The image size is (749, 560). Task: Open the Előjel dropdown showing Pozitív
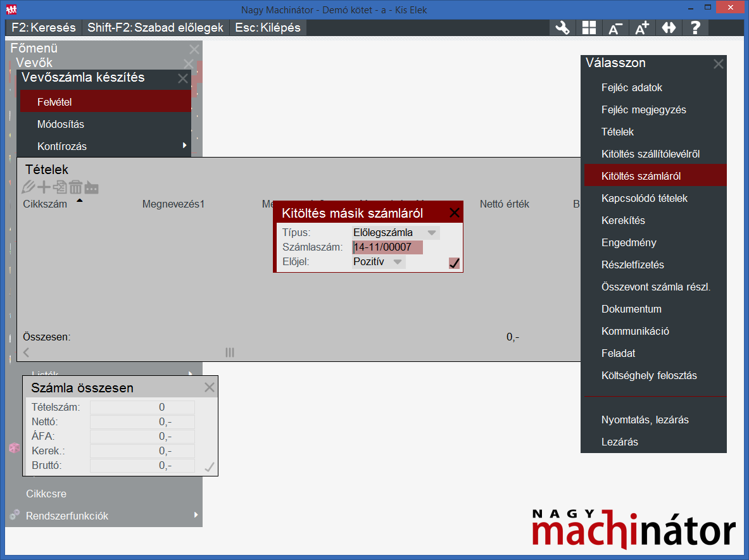[x=379, y=261]
